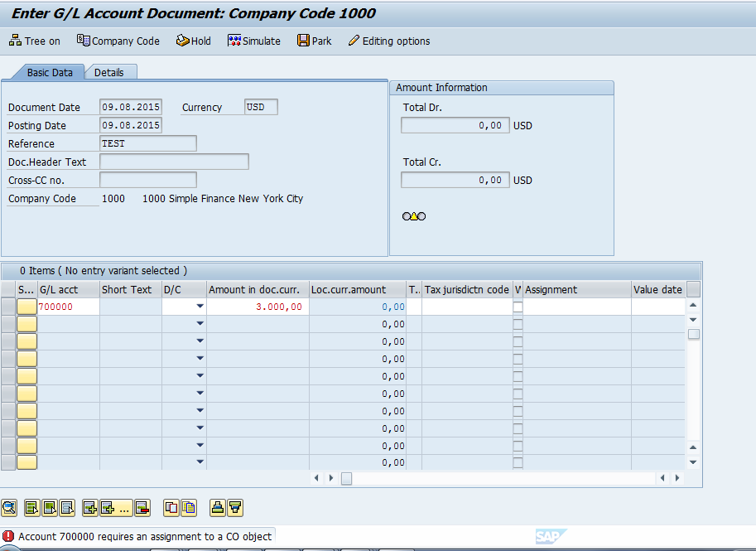Open the D/C dropdown for account 700000

[200, 307]
